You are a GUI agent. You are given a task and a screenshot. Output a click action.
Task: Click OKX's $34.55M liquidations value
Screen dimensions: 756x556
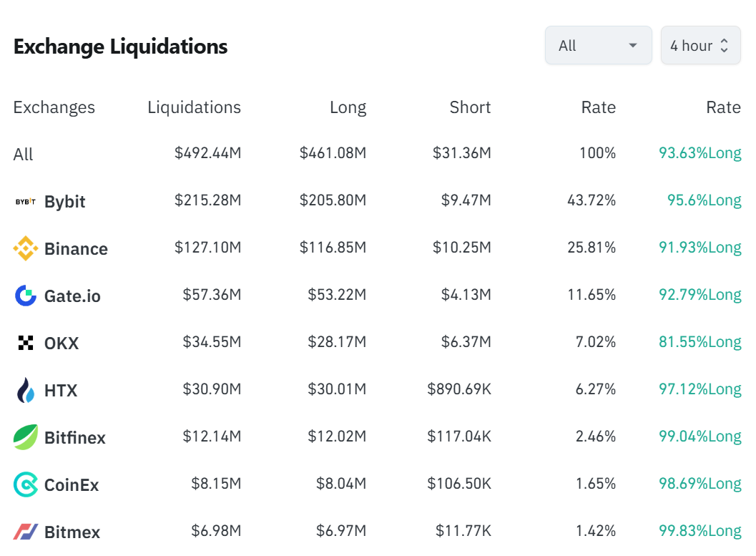pos(212,342)
